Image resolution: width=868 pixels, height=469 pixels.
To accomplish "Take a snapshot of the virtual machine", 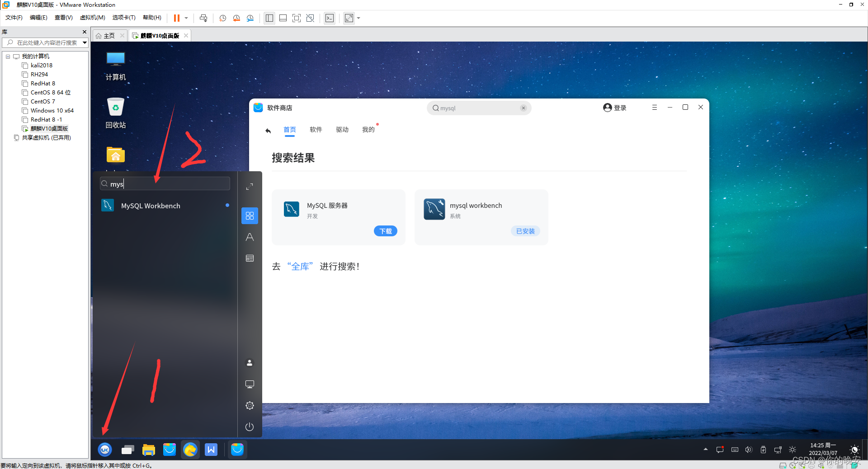I will pos(222,18).
